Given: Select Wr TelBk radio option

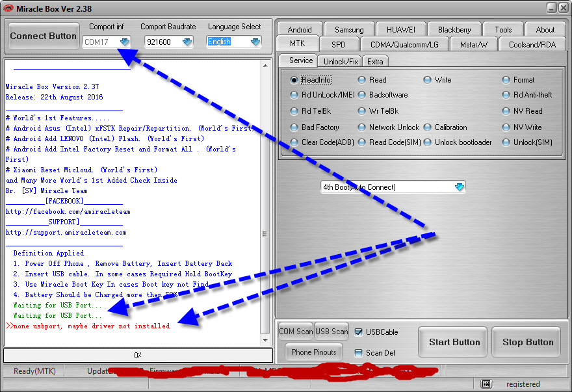Looking at the screenshot, I should click(378, 111).
